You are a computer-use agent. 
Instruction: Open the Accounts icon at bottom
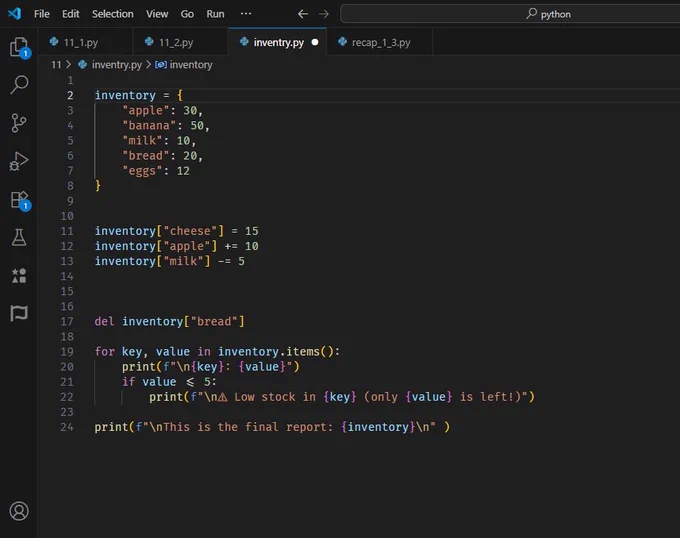[x=18, y=511]
